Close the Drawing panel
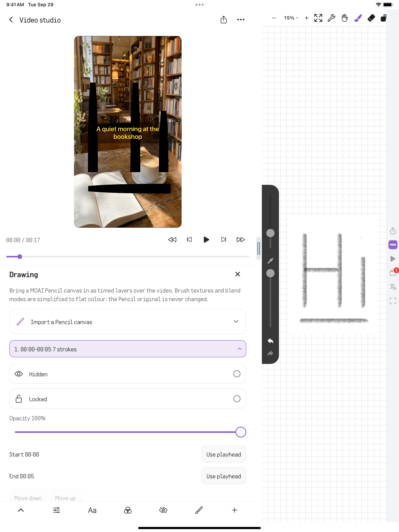Image resolution: width=399 pixels, height=532 pixels. tap(237, 274)
